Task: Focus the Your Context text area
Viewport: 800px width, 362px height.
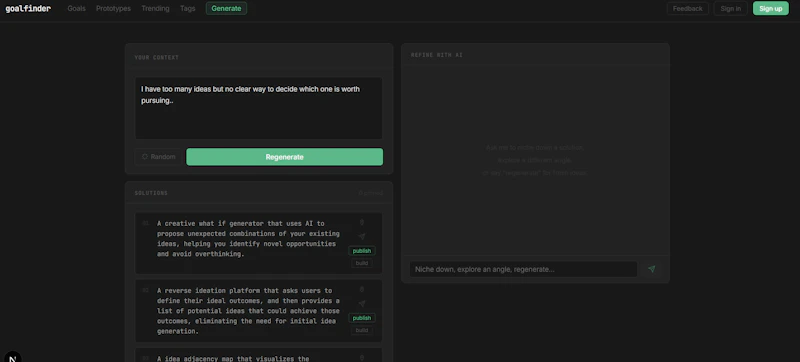Action: [x=259, y=108]
